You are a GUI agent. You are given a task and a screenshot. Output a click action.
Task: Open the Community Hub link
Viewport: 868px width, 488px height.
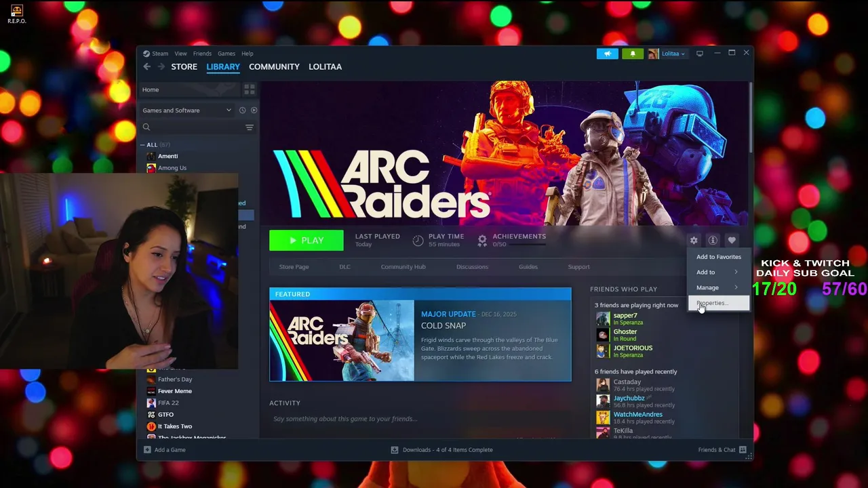(x=403, y=267)
